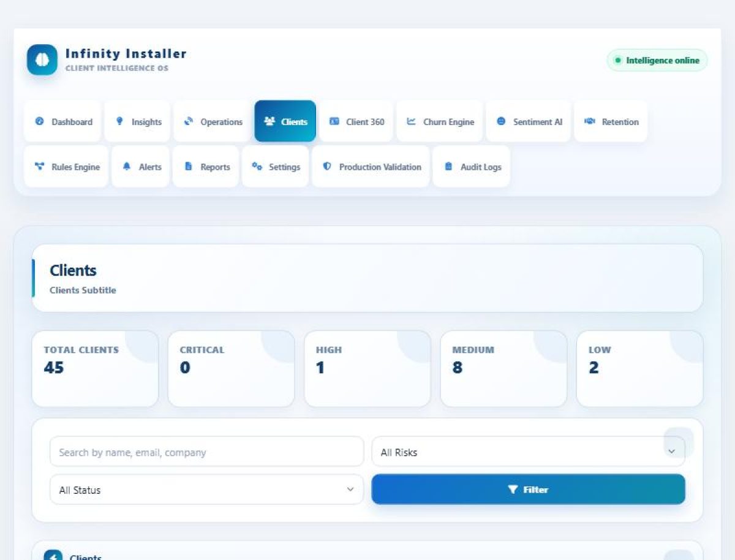Click the Retention handshake icon
This screenshot has width=735, height=560.
coord(590,121)
